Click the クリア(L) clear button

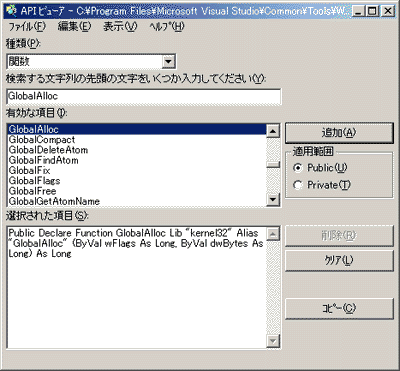[x=339, y=260]
